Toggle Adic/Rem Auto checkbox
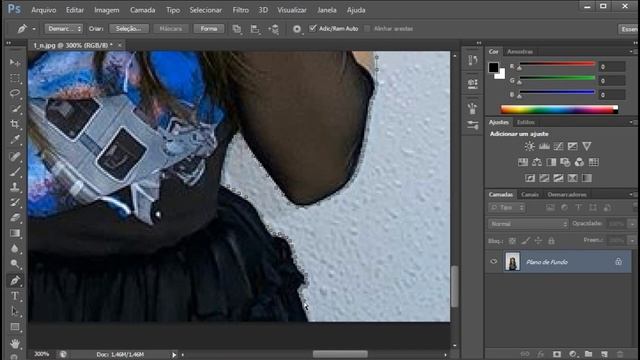This screenshot has width=640, height=360. click(313, 28)
